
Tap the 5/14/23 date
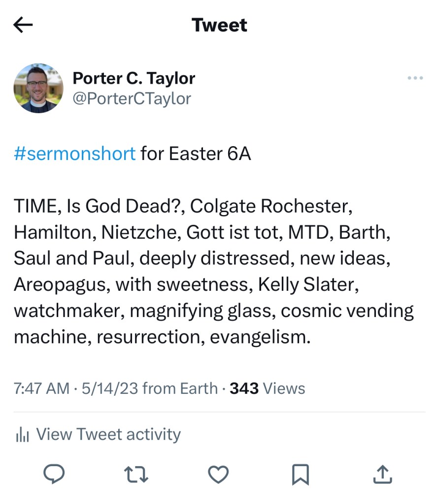point(110,388)
